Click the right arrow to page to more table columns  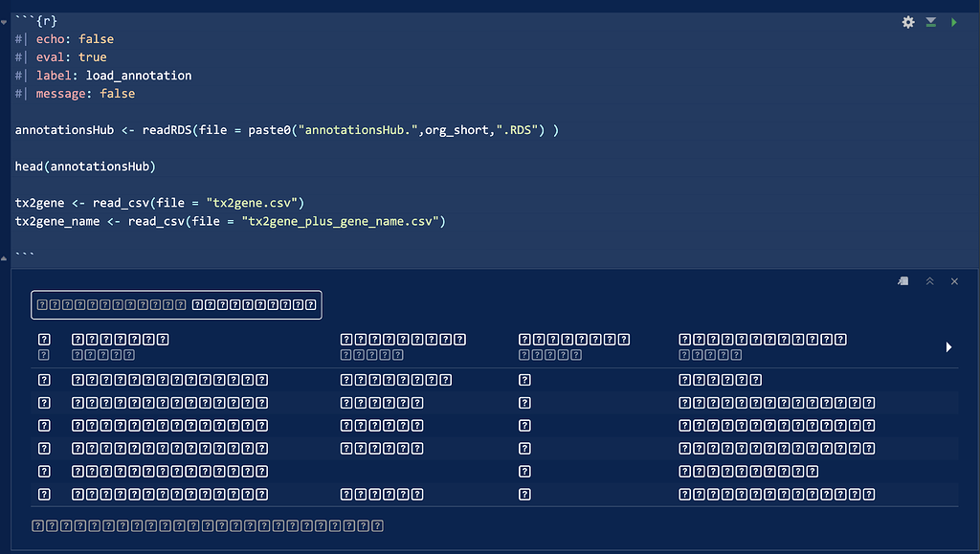click(x=947, y=346)
